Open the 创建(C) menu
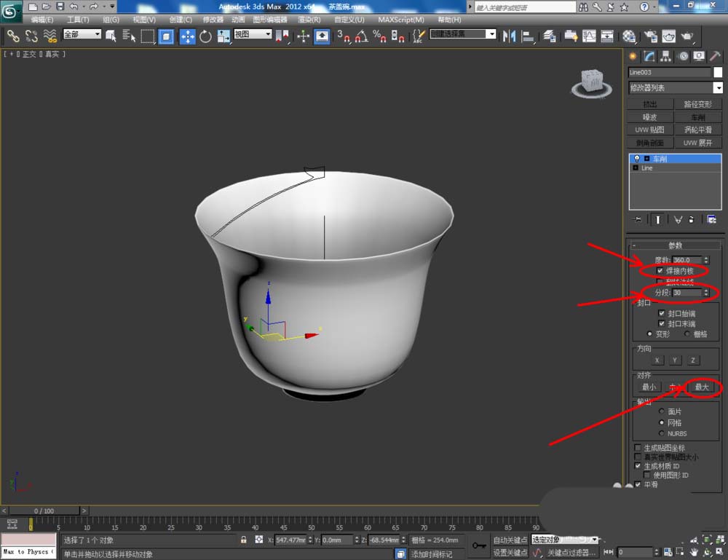Image resolution: width=728 pixels, height=560 pixels. pyautogui.click(x=181, y=20)
